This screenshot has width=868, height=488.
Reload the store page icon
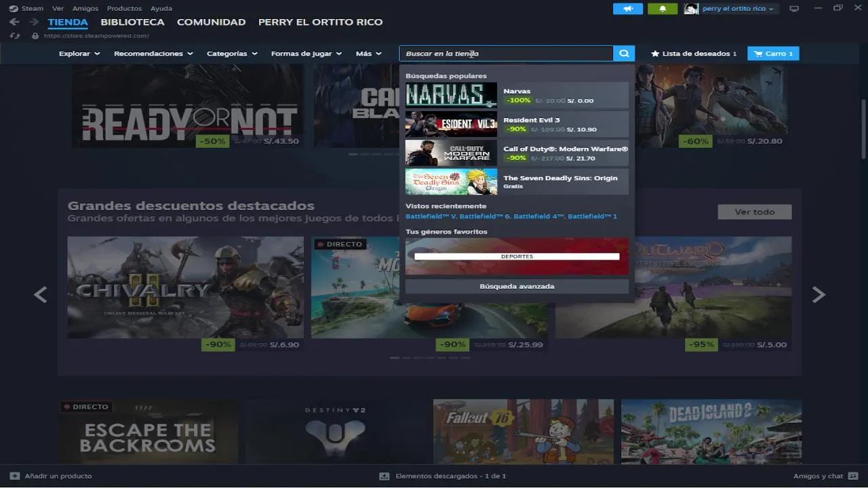coord(15,36)
